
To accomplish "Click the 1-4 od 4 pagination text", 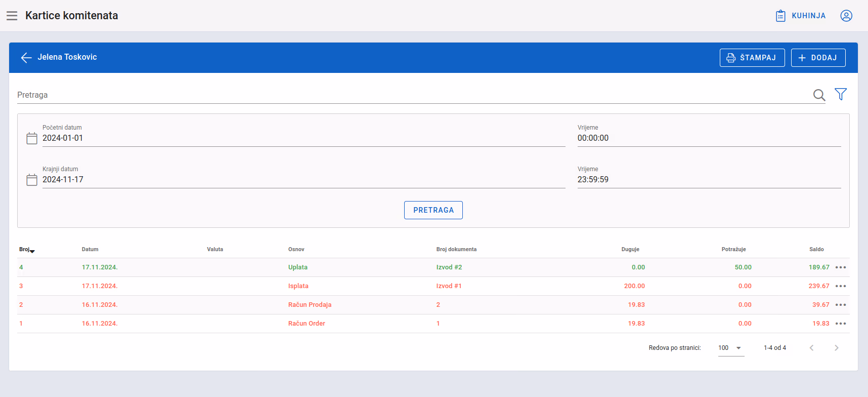I will 775,348.
